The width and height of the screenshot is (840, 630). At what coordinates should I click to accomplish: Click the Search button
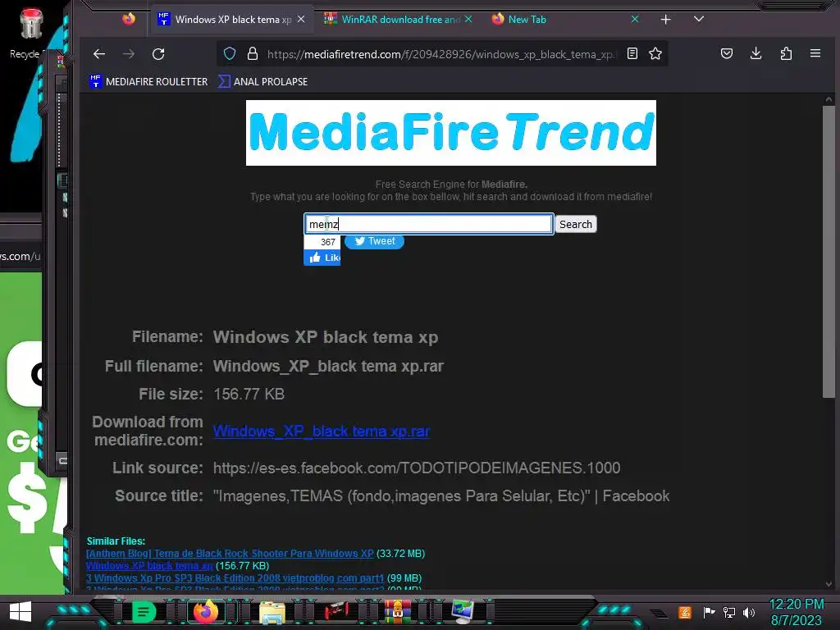tap(575, 224)
